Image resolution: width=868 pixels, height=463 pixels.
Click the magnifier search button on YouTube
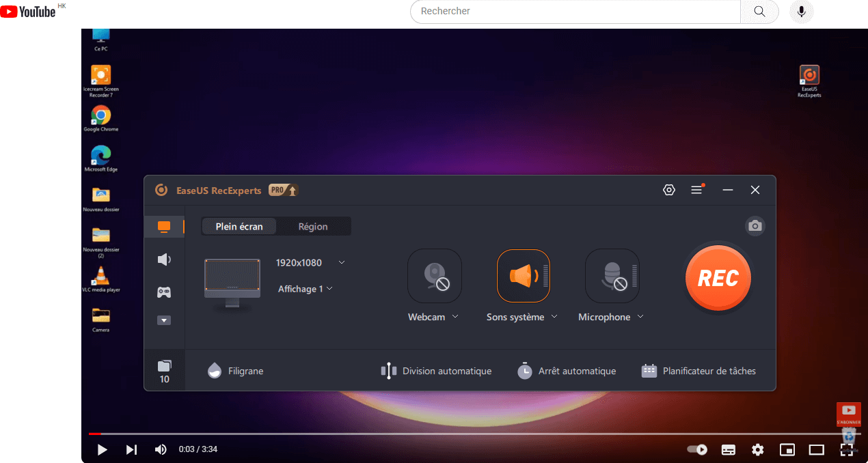(x=759, y=12)
